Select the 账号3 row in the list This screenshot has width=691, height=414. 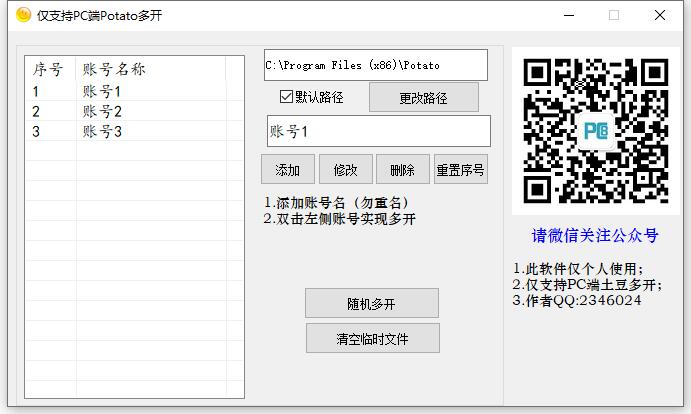point(134,131)
